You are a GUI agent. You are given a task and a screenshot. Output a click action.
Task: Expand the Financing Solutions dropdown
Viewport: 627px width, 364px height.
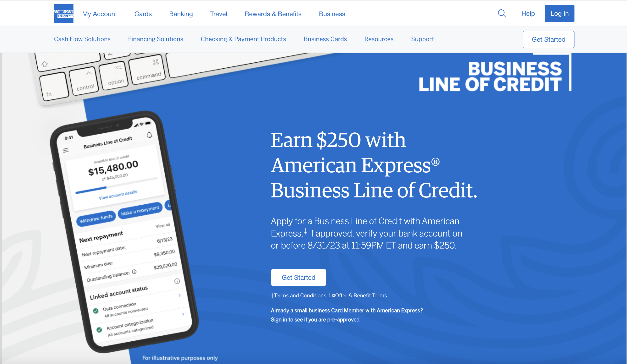pyautogui.click(x=156, y=39)
